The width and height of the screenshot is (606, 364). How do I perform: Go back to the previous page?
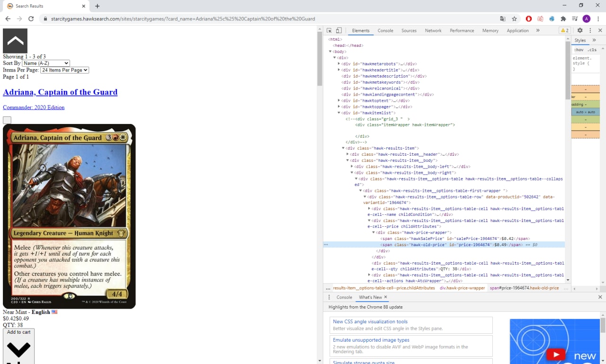point(8,19)
